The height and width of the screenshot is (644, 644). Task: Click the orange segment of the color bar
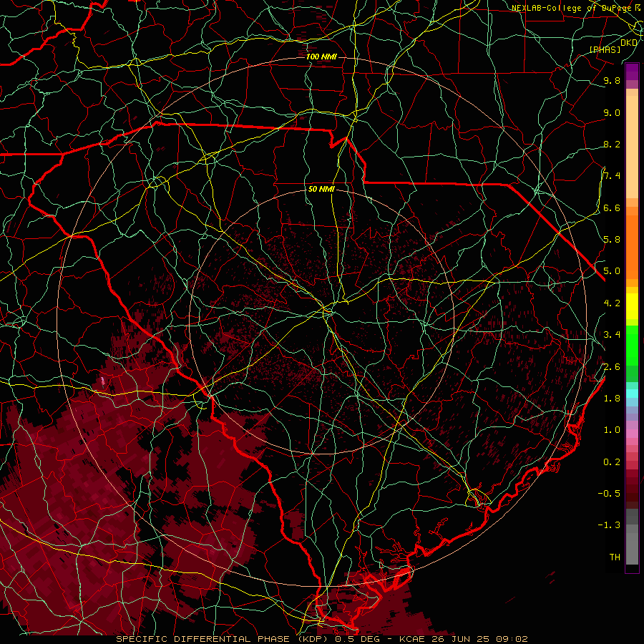(x=632, y=246)
